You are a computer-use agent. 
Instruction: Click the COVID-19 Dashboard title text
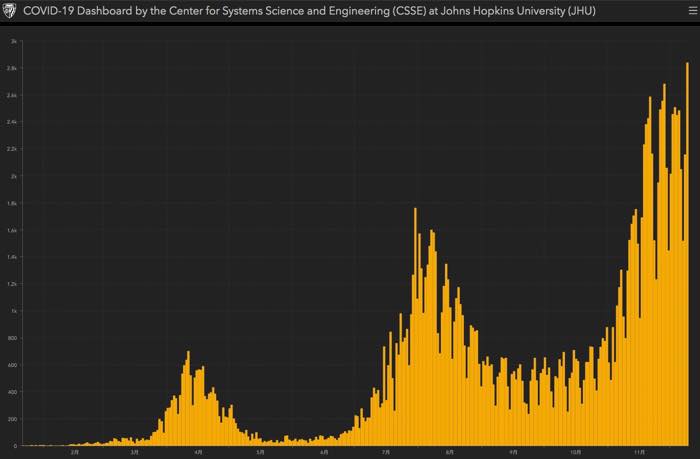pyautogui.click(x=309, y=11)
